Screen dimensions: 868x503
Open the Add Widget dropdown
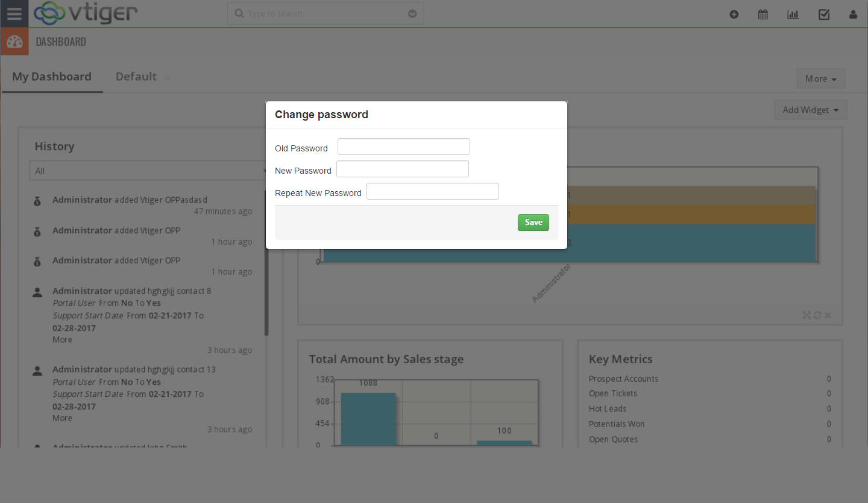tap(810, 109)
